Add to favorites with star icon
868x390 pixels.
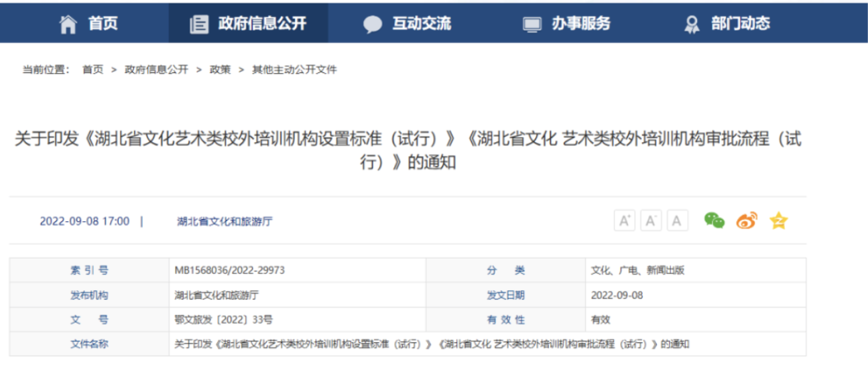(778, 220)
